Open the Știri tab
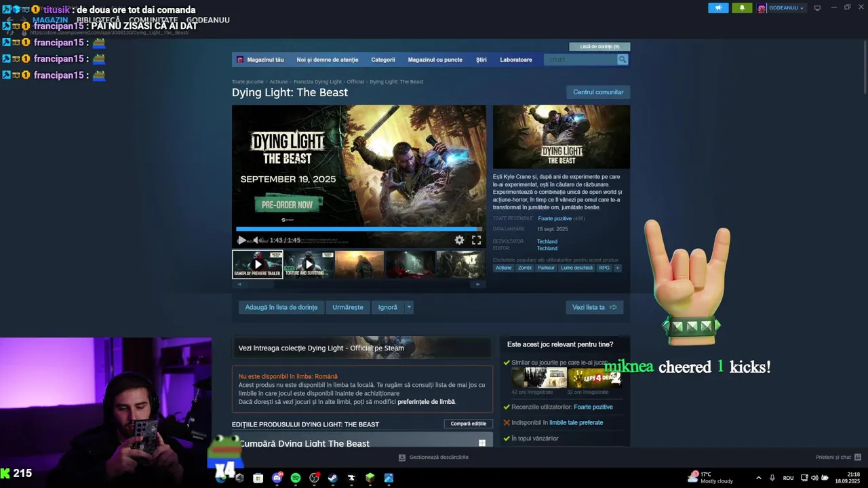868x488 pixels. [x=481, y=60]
